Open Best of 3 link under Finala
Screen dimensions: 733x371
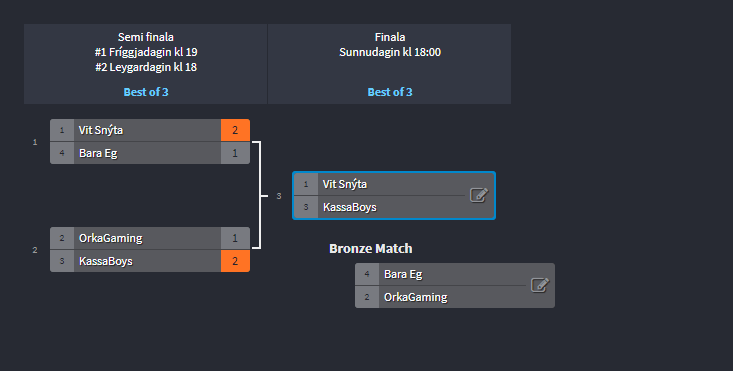coord(390,92)
